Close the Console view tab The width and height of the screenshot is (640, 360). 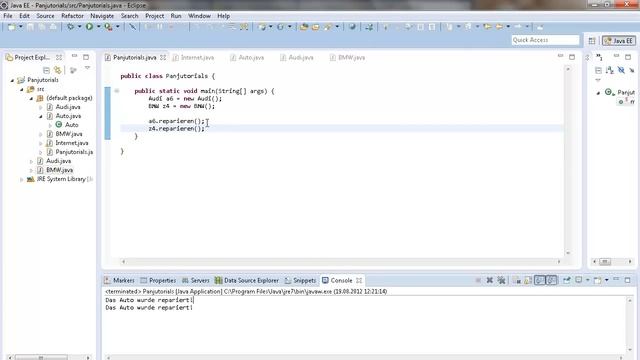(x=359, y=280)
